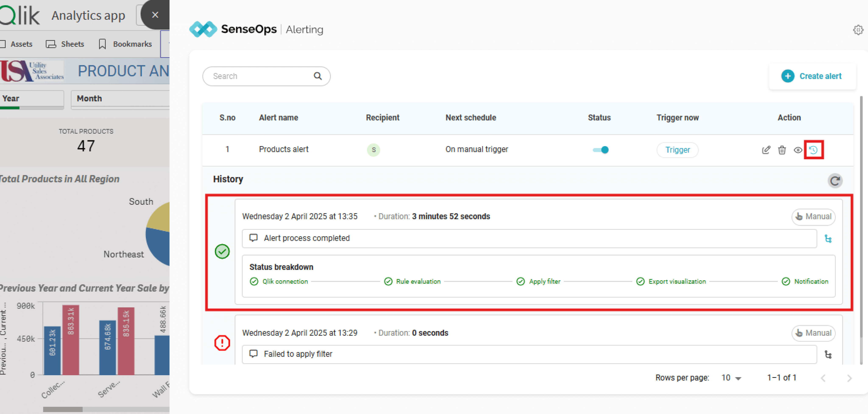
Task: Click the Alert name column header
Action: pos(278,118)
